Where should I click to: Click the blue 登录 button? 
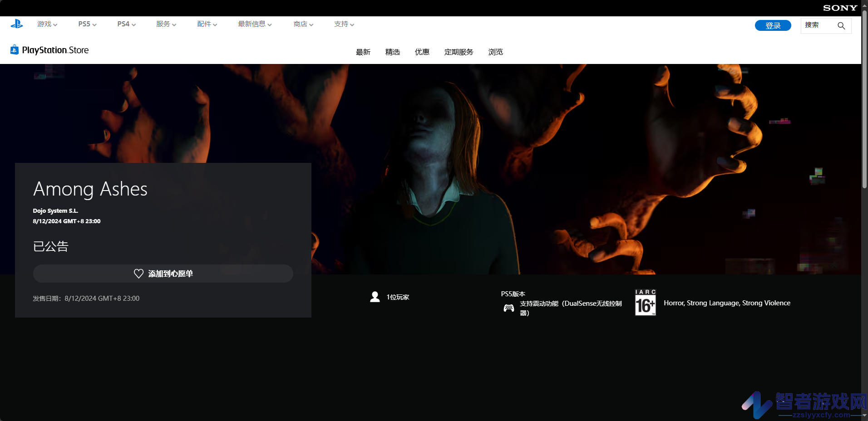(x=773, y=25)
